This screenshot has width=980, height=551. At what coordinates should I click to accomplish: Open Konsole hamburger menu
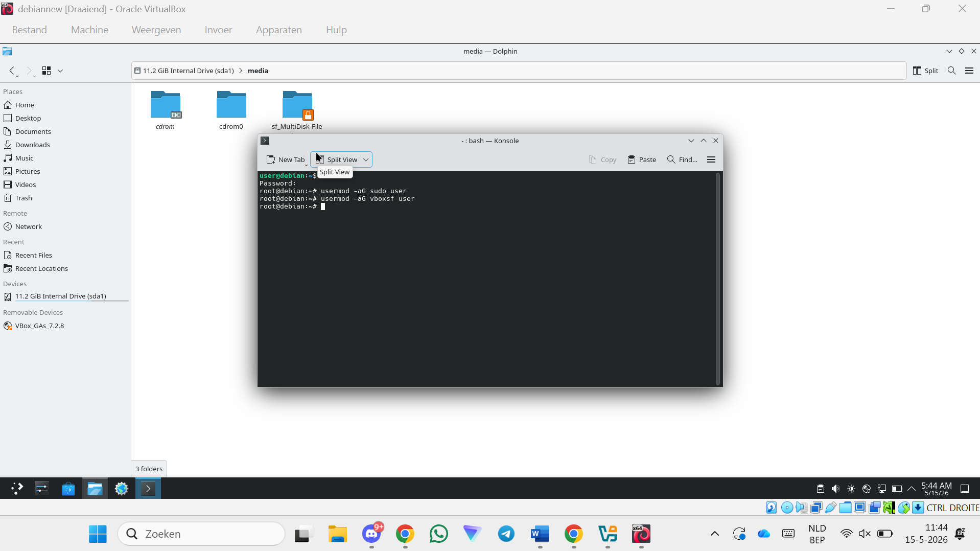[x=711, y=159]
